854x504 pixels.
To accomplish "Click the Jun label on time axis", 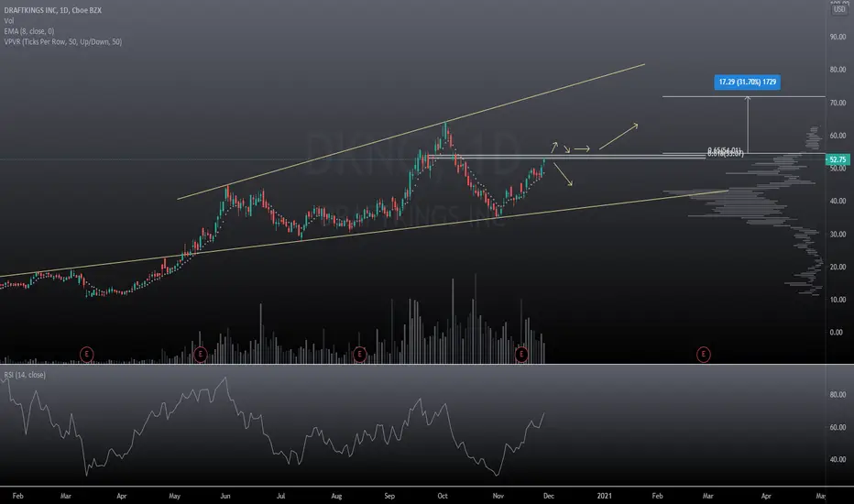I will click(224, 496).
